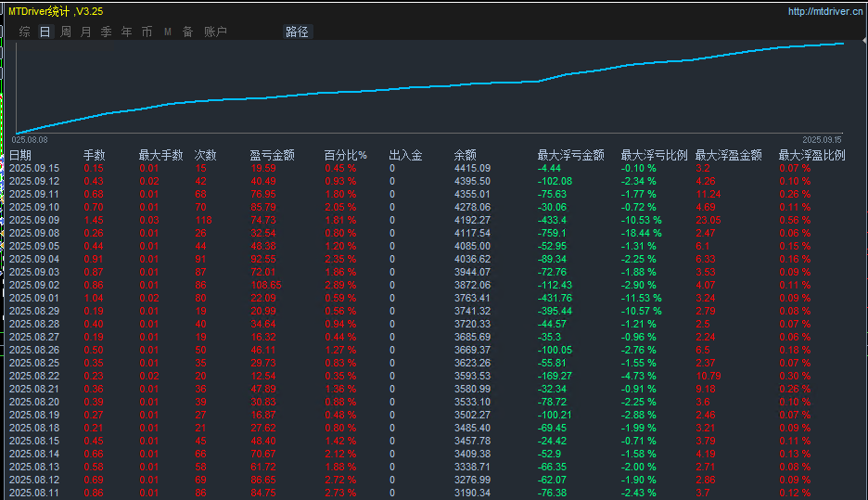The height and width of the screenshot is (500, 868).
Task: Click chart start date 025.08.08
Action: click(30, 140)
